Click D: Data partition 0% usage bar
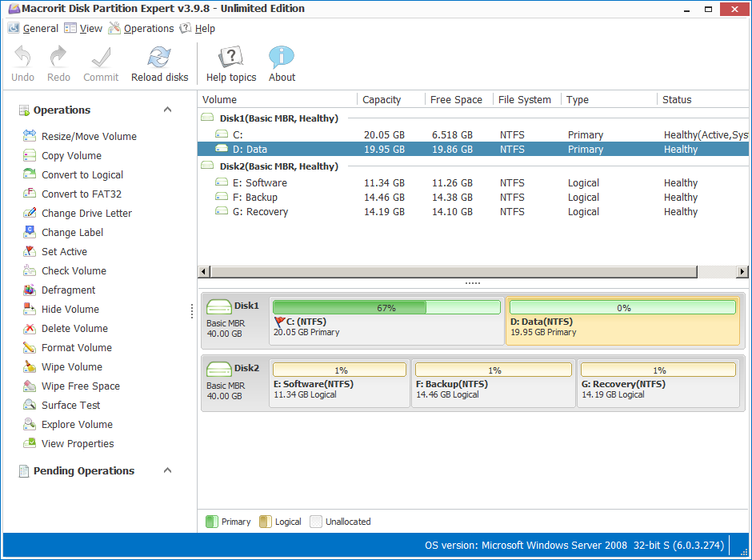This screenshot has height=560, width=752. [622, 307]
